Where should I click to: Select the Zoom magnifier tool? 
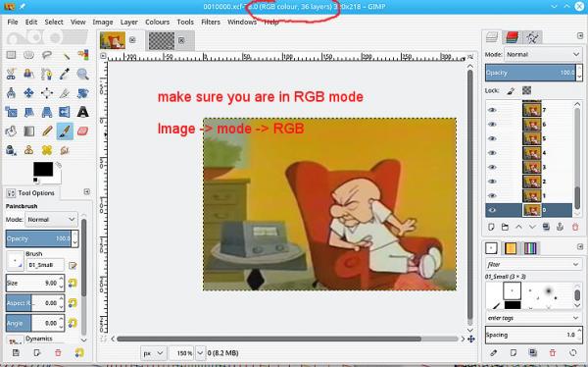click(83, 74)
